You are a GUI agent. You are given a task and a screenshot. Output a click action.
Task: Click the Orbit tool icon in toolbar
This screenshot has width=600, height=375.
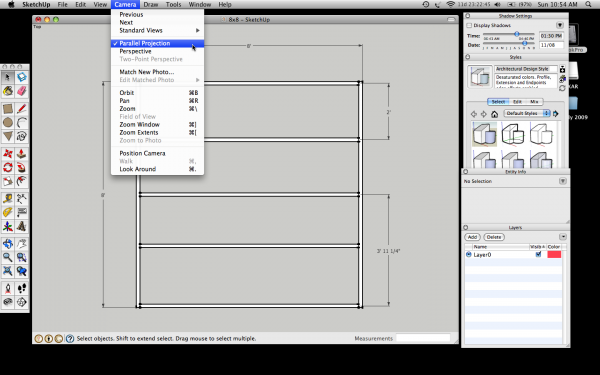(8, 244)
